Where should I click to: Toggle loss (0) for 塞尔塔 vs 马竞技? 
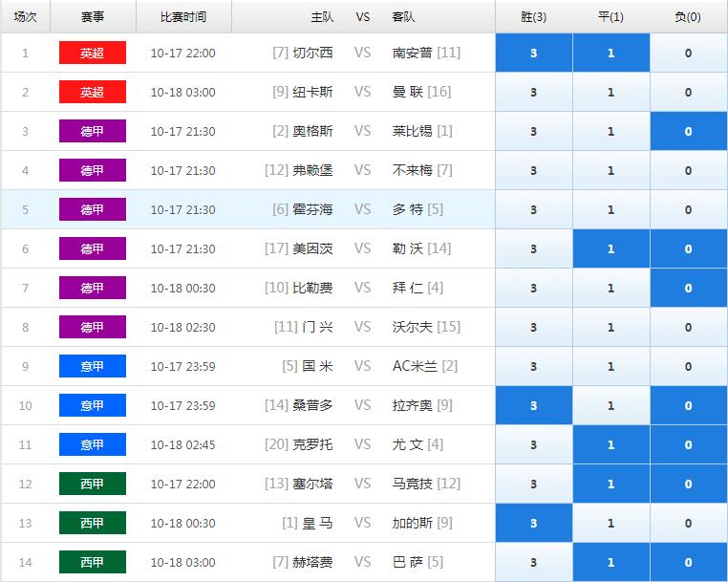[689, 484]
